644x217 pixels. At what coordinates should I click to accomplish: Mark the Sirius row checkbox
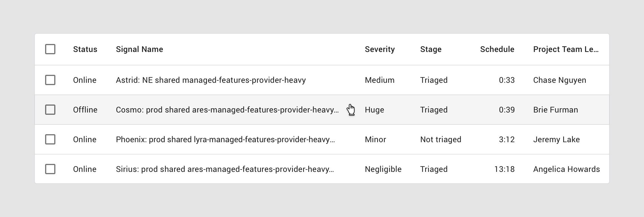coord(50,169)
